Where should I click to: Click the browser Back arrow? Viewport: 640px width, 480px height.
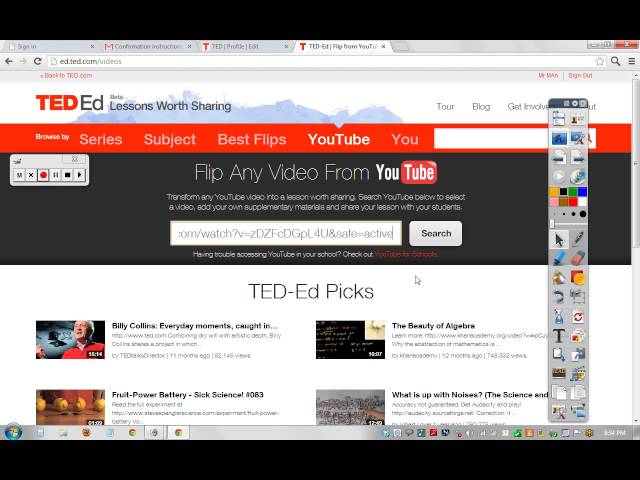point(9,61)
